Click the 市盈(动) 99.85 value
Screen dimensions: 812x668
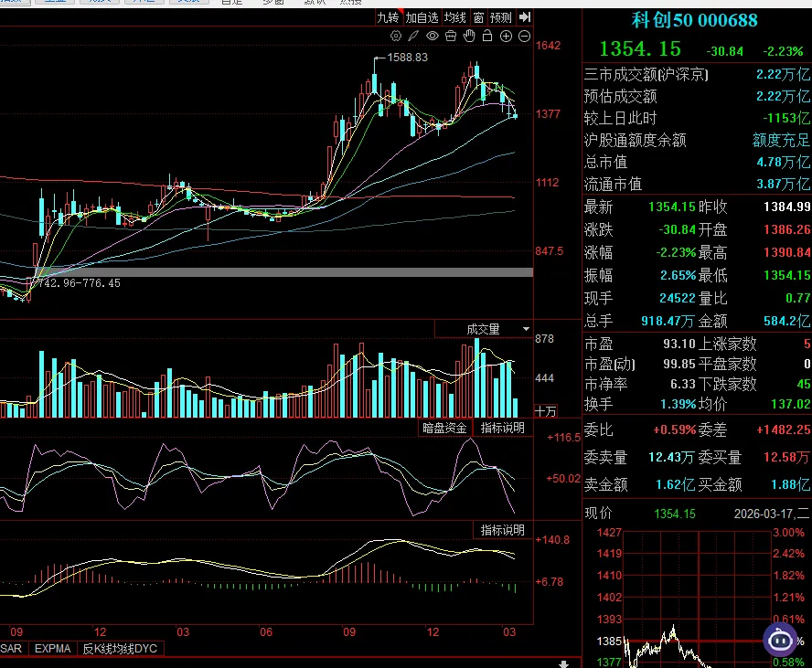point(679,364)
